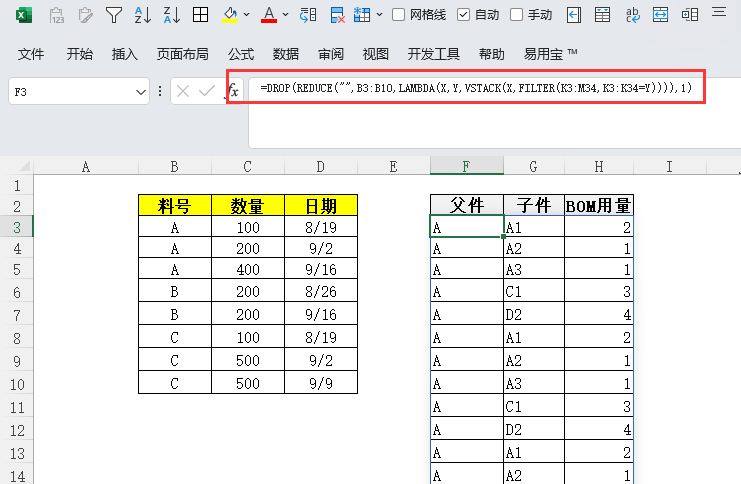Click the blue table freeze panes icon

(362, 15)
